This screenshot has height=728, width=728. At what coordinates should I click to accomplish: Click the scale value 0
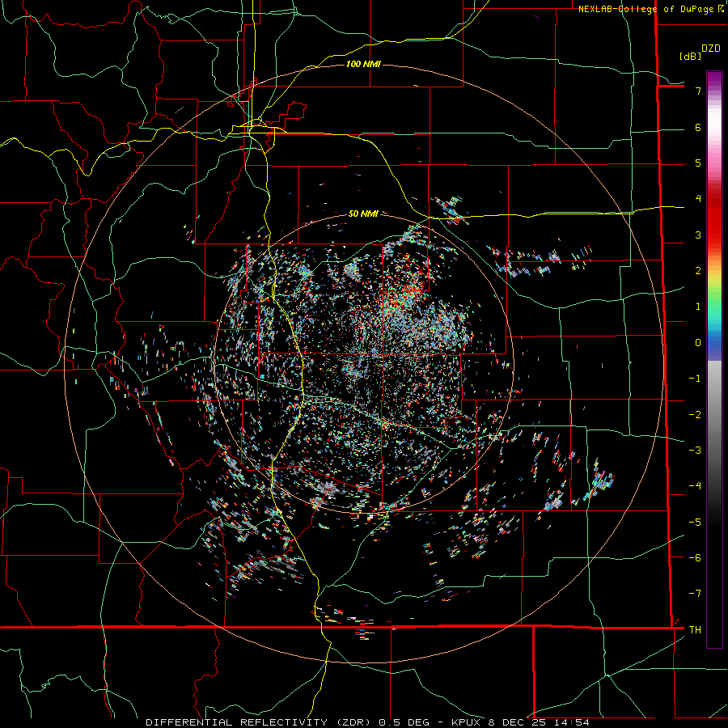point(698,343)
